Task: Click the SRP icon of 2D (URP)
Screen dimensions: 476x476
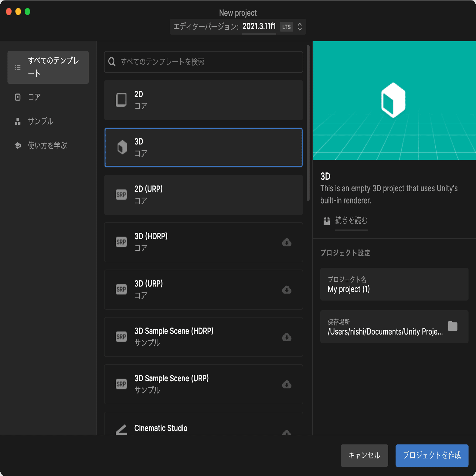Action: (121, 195)
